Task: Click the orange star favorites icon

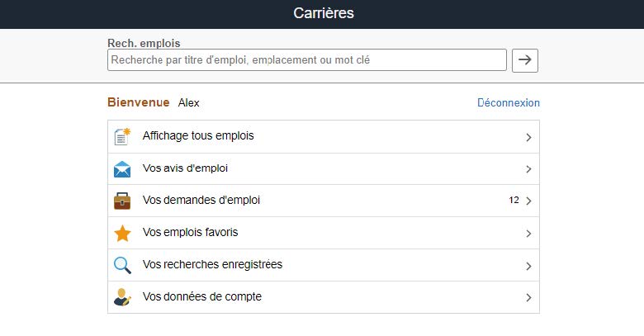Action: (x=122, y=234)
